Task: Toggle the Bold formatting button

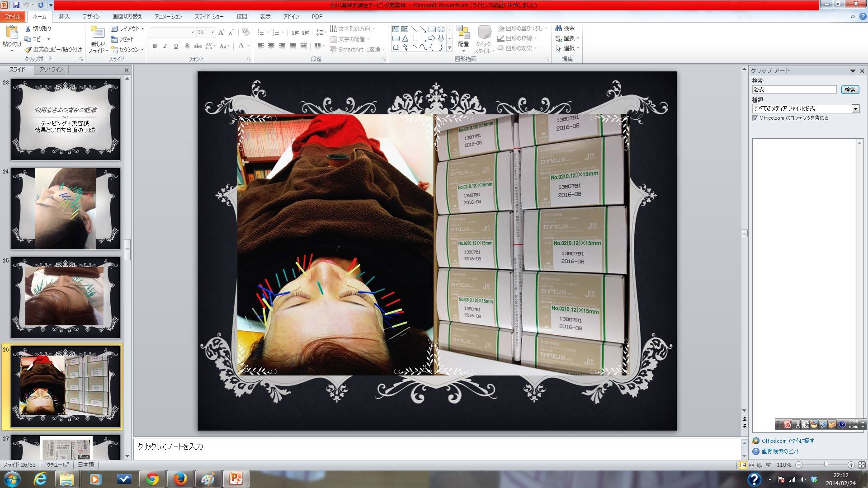Action: (x=155, y=46)
